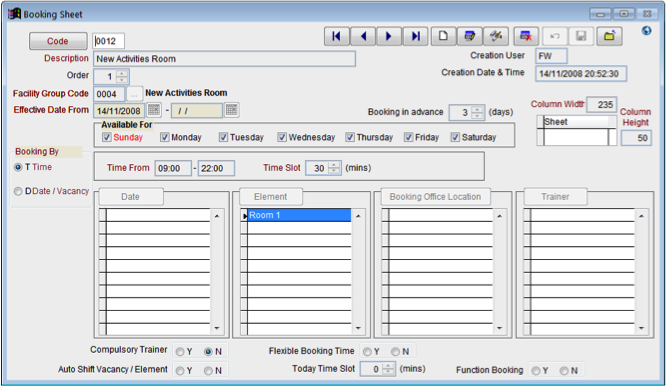The height and width of the screenshot is (387, 666).
Task: Click the Code input field
Action: pos(108,41)
